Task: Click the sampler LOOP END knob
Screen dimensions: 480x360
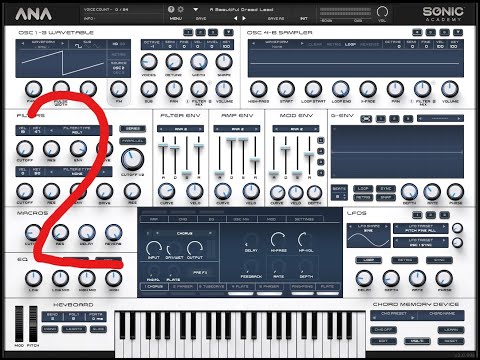Action: point(341,89)
